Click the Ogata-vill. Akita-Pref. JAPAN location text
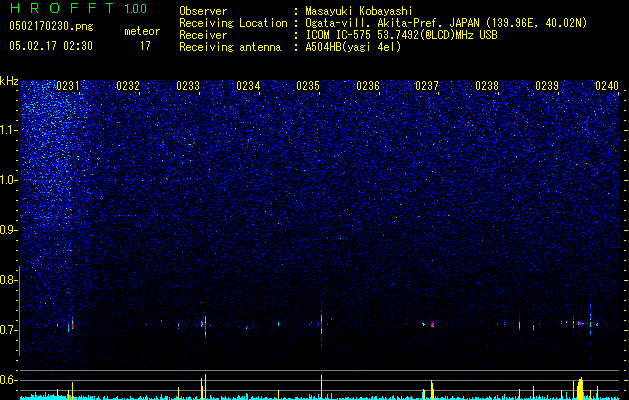This screenshot has height=400, width=629. (x=446, y=24)
